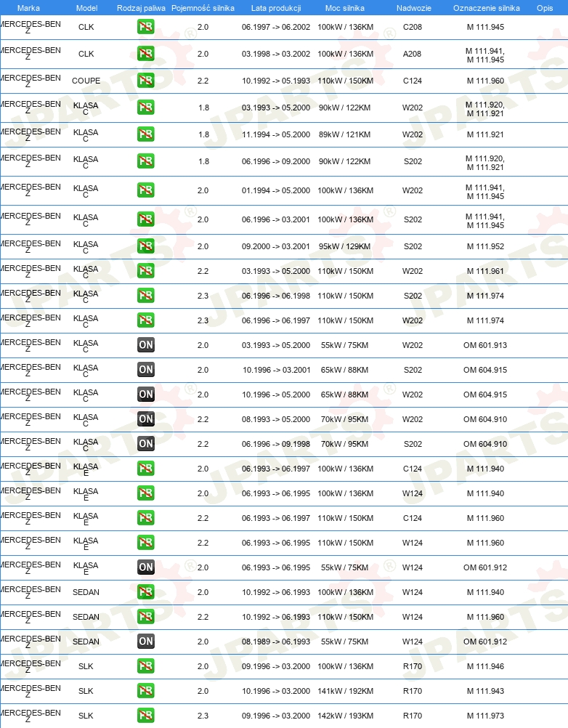The height and width of the screenshot is (728, 568).
Task: Select date range 01.1994 -> 05.2000
Action: click(276, 190)
